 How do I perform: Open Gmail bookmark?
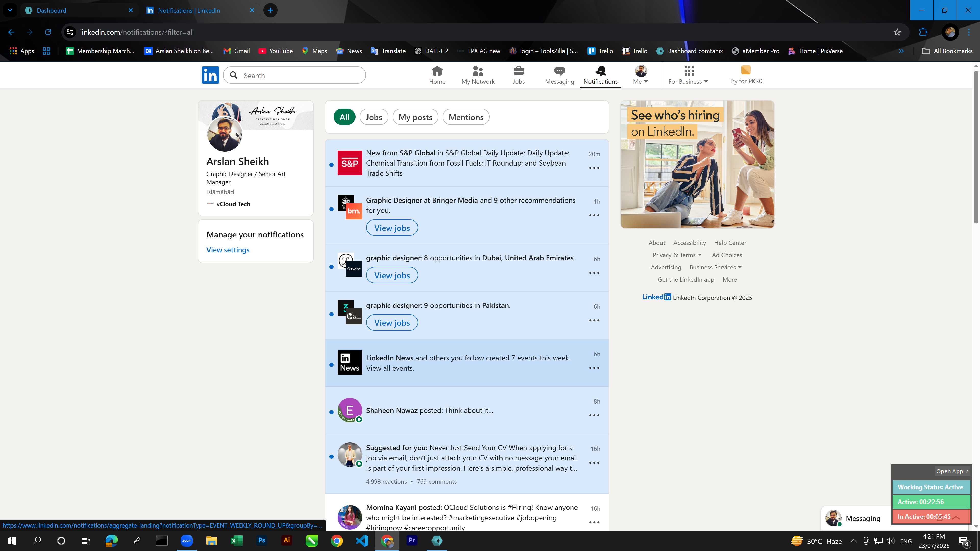(237, 51)
